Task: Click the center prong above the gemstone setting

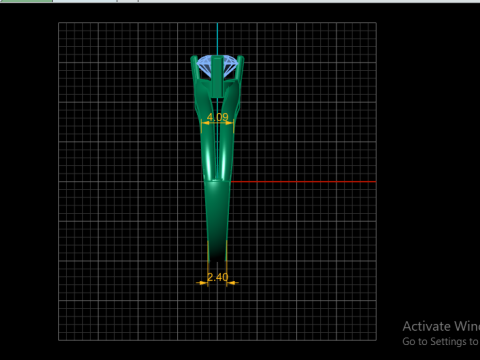Action: (x=217, y=77)
